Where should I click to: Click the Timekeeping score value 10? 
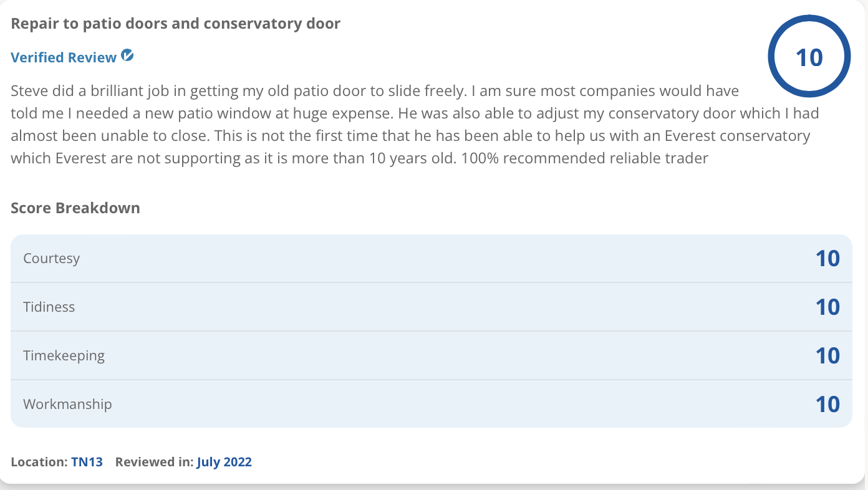(x=827, y=356)
